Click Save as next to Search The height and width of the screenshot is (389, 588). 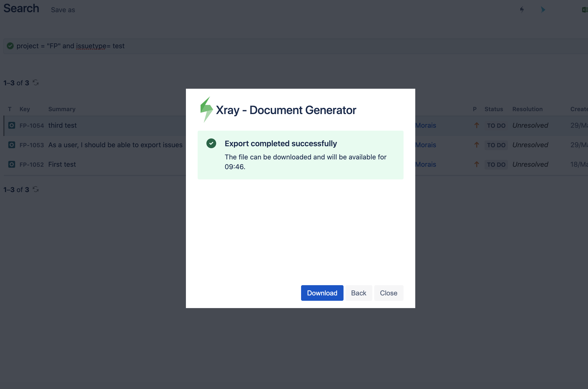63,10
